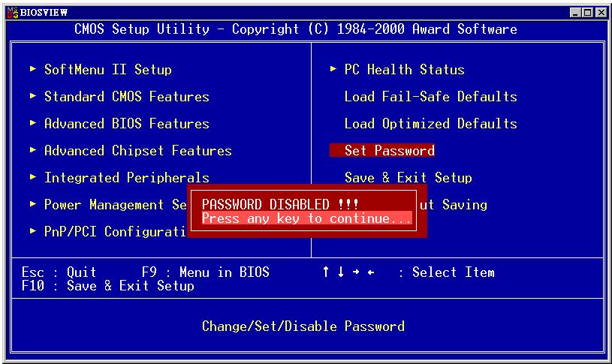Click the BIOSVIEW window title text

44,13
